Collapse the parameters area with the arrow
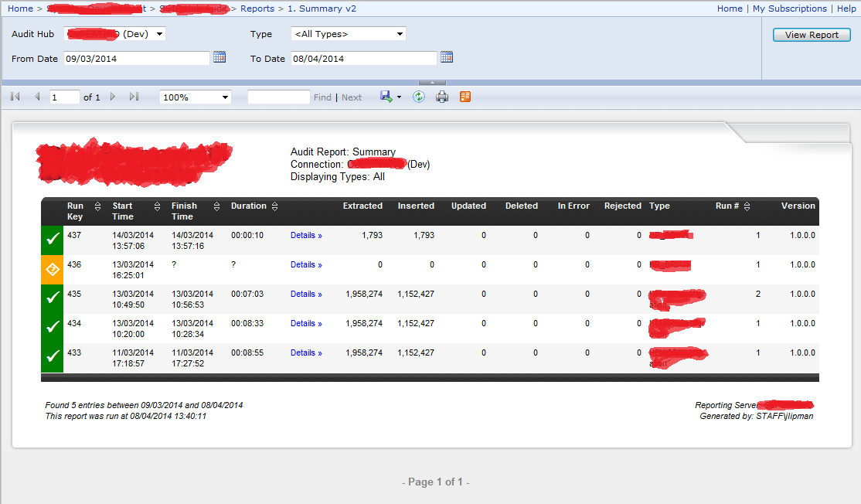Image resolution: width=861 pixels, height=504 pixels. tap(432, 82)
